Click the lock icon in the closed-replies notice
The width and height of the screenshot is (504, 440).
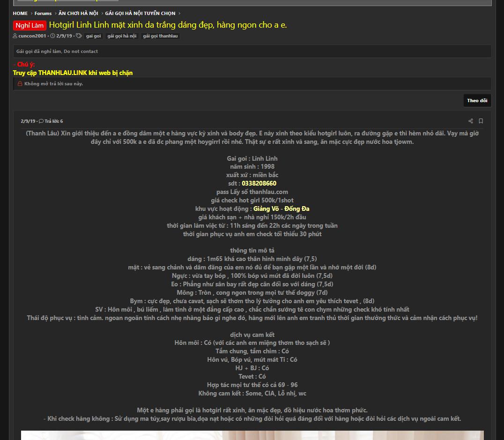tap(20, 83)
